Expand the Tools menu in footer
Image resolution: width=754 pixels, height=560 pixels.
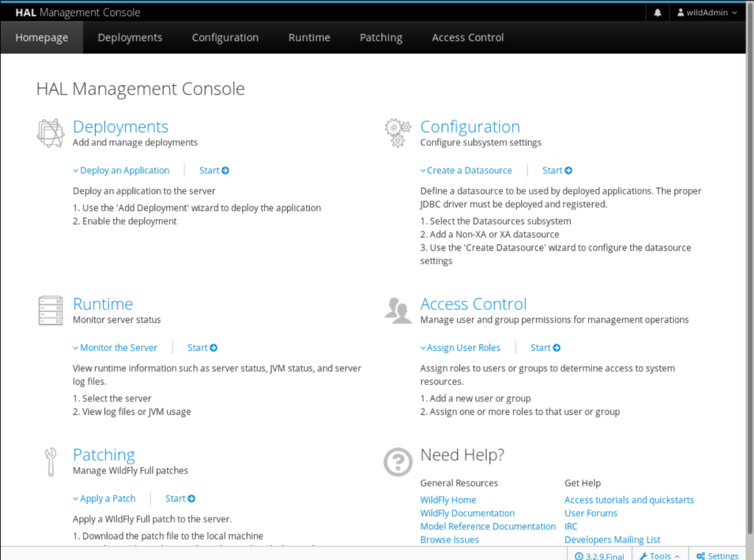659,556
